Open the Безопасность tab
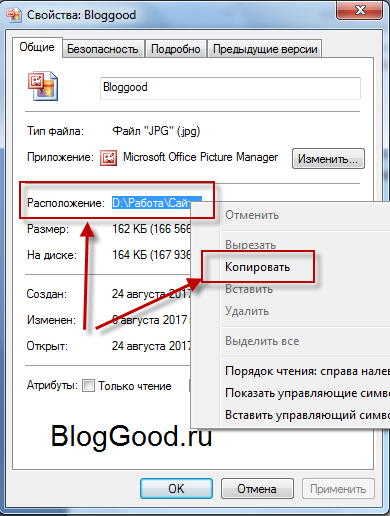This screenshot has width=390, height=516. [103, 49]
